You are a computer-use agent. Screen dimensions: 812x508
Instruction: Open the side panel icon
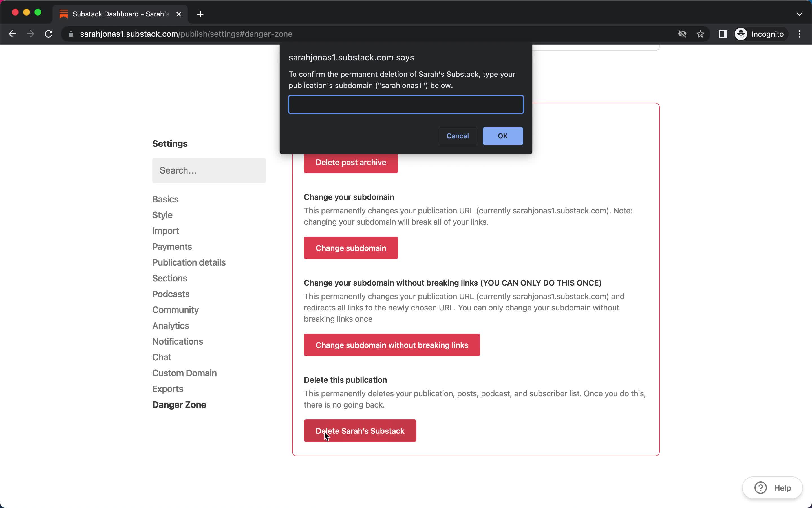click(x=723, y=34)
